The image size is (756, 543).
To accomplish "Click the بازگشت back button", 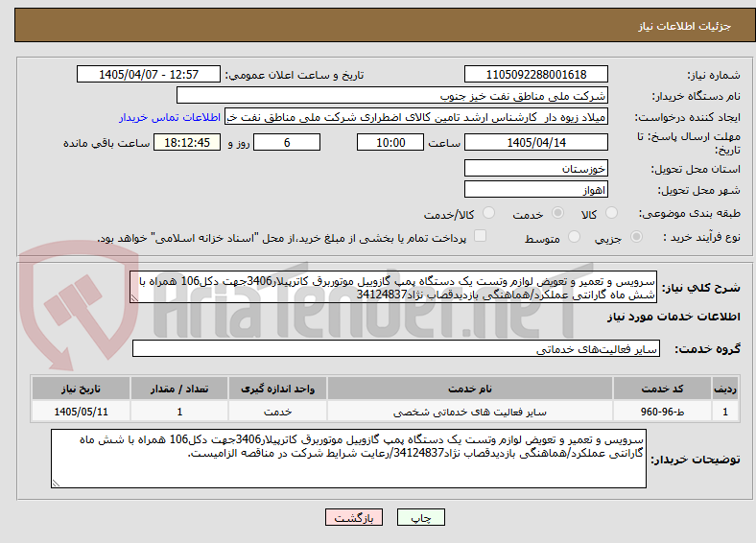I will [354, 517].
